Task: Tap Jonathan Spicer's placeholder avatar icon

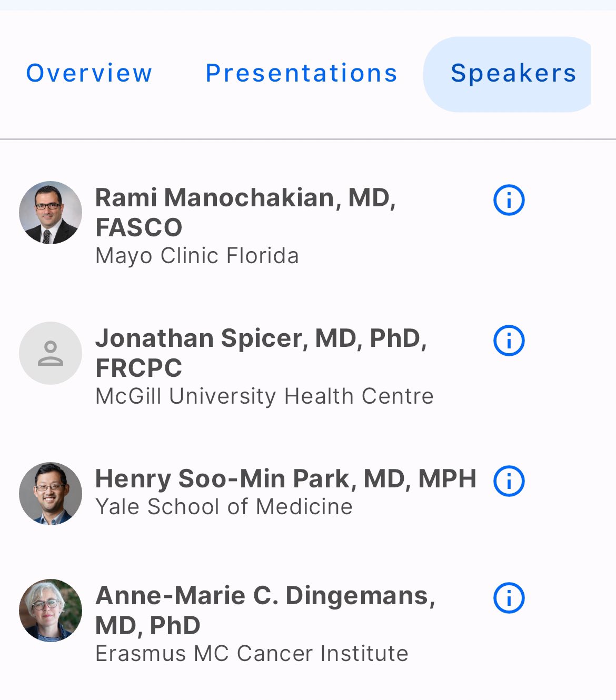Action: click(x=51, y=353)
